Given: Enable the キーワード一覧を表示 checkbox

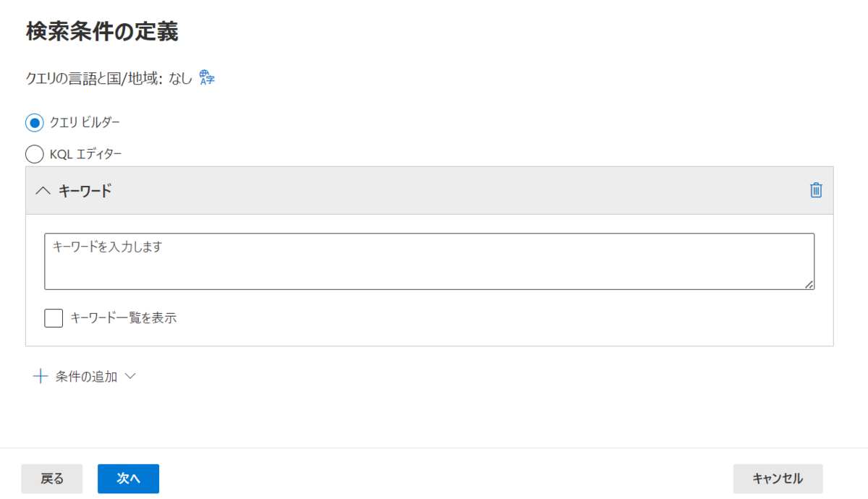Looking at the screenshot, I should point(54,317).
